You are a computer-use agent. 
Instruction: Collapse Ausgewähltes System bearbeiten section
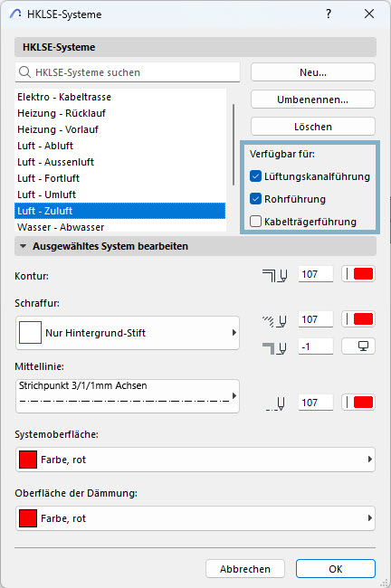[x=24, y=246]
